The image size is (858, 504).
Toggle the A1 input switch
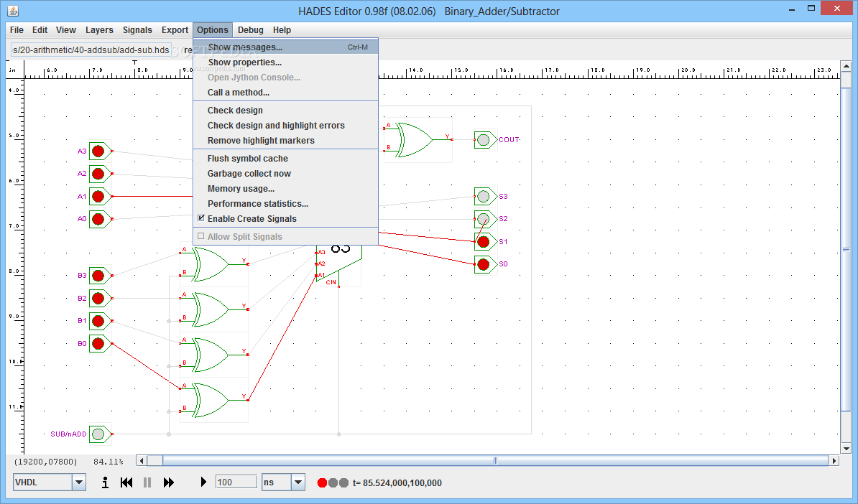[98, 196]
